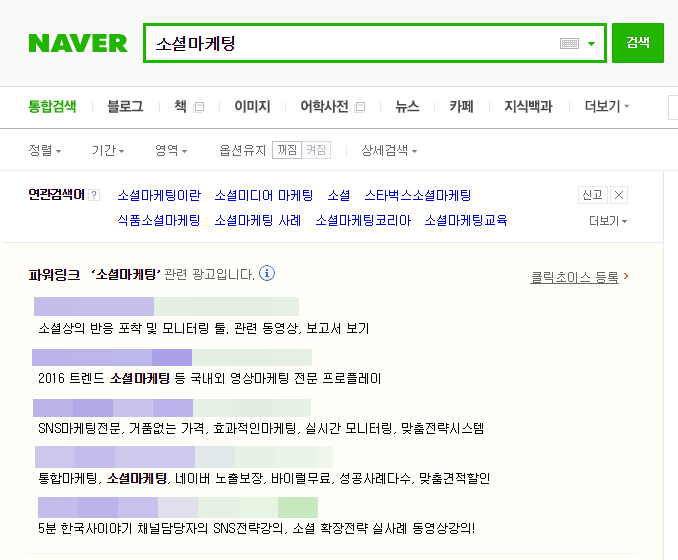Close the related searches with X button
Viewport: 678px width, 560px height.
click(x=619, y=195)
